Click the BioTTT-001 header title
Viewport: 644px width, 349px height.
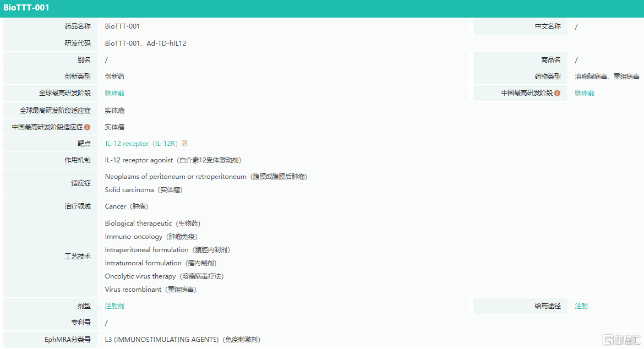[x=26, y=8]
